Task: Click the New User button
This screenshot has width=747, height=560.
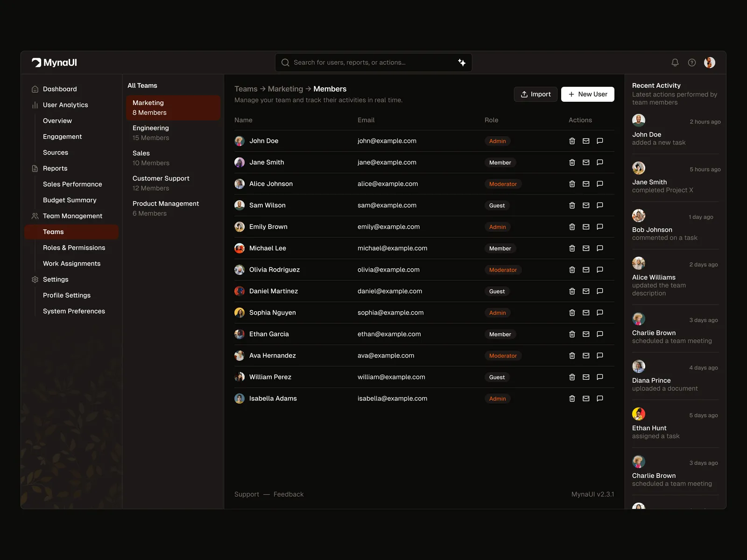Action: 587,94
